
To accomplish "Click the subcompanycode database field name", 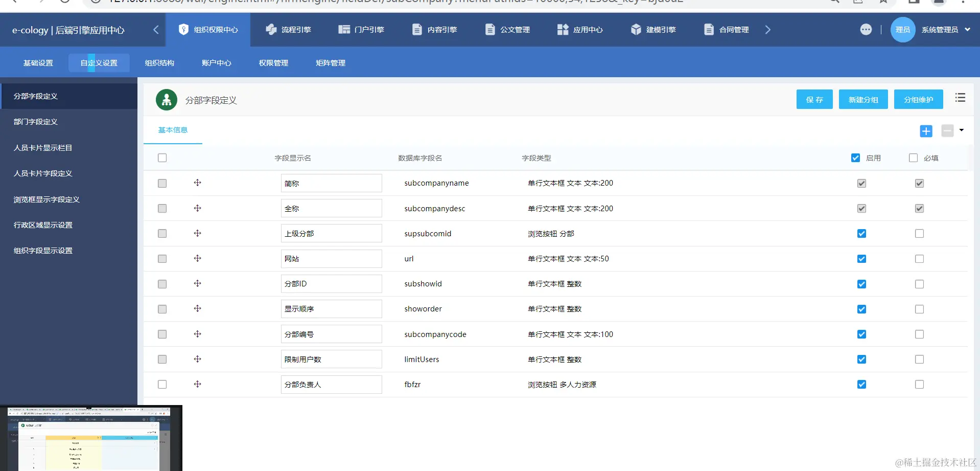I will 435,334.
